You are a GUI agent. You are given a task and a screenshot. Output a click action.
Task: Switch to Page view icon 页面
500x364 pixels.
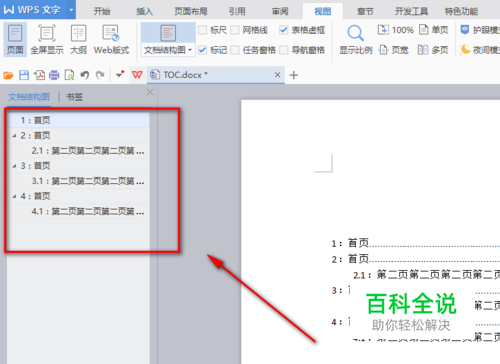click(x=15, y=39)
